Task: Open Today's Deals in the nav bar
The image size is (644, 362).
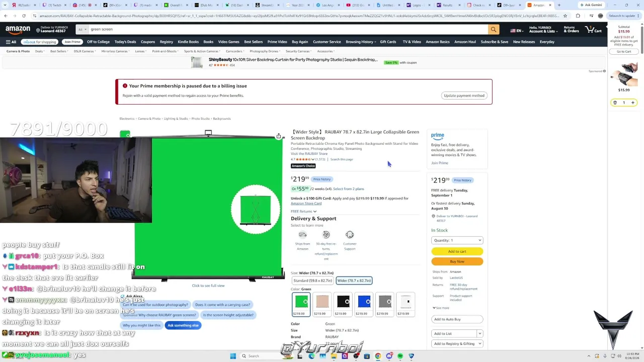Action: (x=125, y=42)
